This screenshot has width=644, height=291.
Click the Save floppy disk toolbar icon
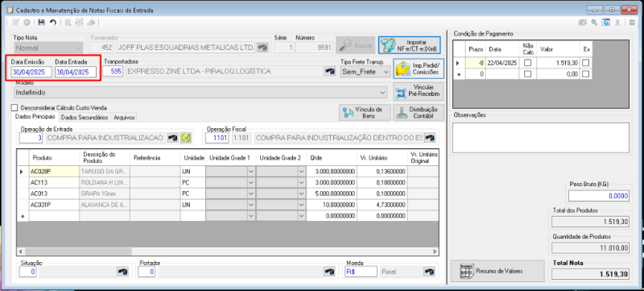[42, 23]
